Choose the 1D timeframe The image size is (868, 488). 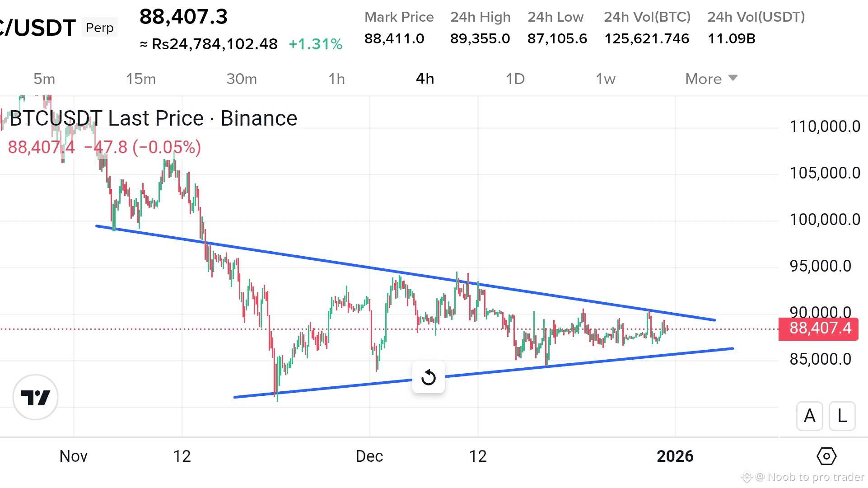tap(515, 79)
